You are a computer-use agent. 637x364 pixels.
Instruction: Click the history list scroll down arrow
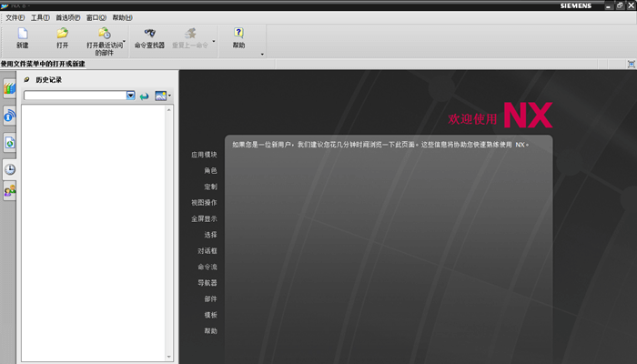[x=169, y=357]
